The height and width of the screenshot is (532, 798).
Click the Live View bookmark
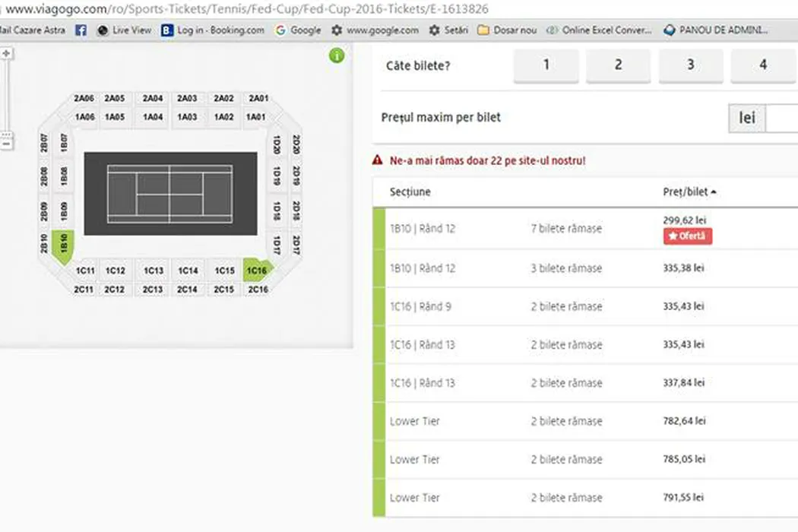124,30
